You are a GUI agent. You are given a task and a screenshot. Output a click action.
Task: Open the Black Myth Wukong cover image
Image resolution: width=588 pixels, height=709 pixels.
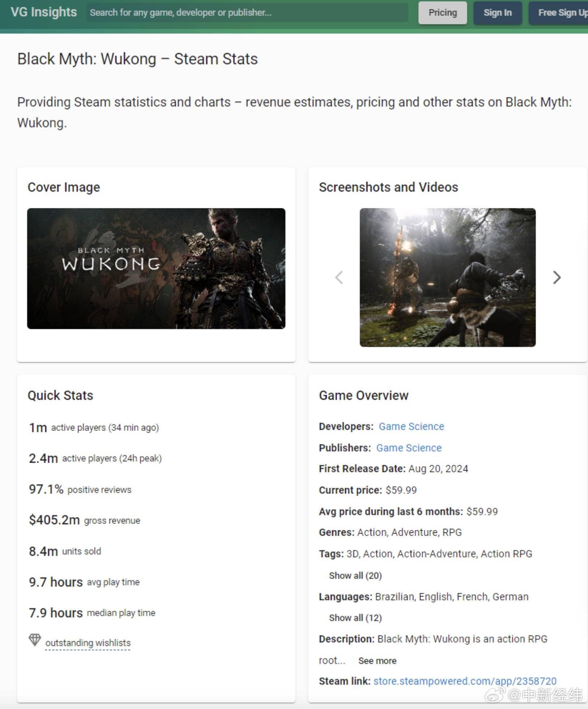pyautogui.click(x=156, y=268)
